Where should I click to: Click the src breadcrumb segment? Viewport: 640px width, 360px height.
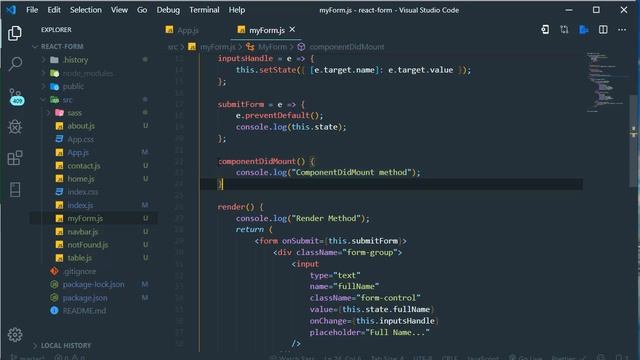tap(172, 47)
